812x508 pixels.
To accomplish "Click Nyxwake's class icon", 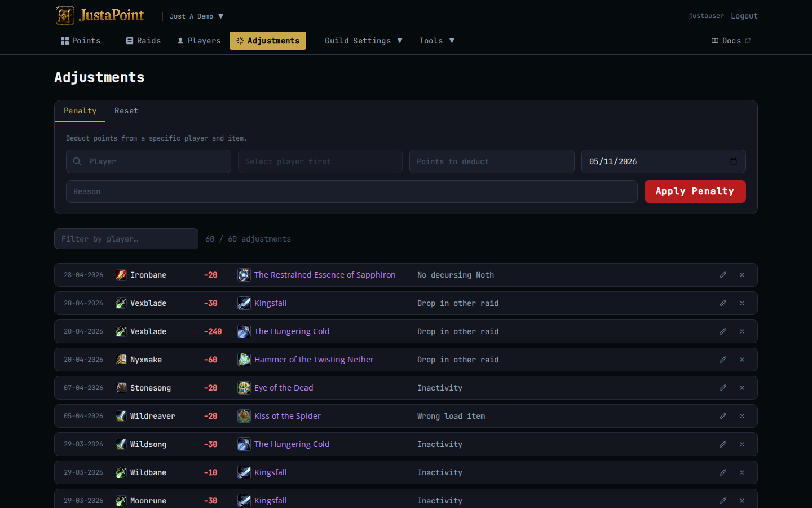I will tap(121, 360).
